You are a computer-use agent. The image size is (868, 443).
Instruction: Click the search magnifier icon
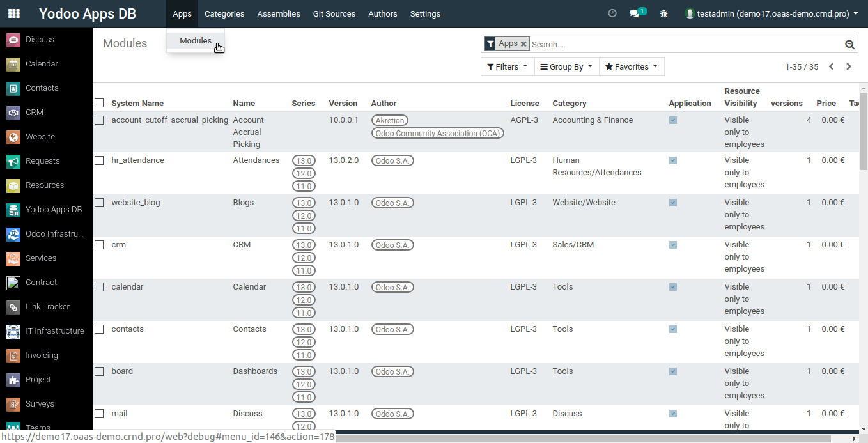click(x=849, y=44)
